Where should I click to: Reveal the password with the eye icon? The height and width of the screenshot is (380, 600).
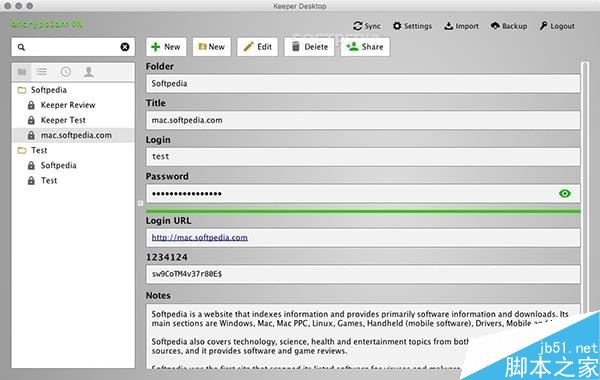click(565, 194)
